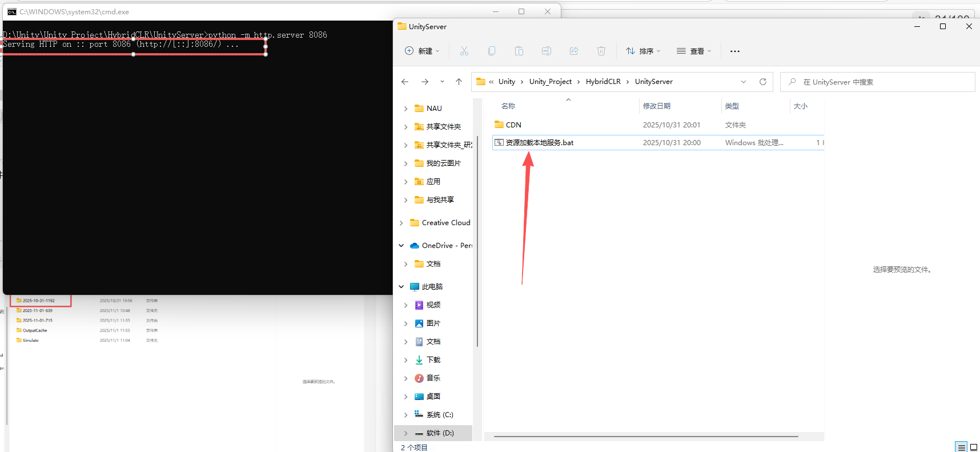This screenshot has height=452, width=980.
Task: Open recent locations chevron beside forward arrow
Action: coord(442,82)
